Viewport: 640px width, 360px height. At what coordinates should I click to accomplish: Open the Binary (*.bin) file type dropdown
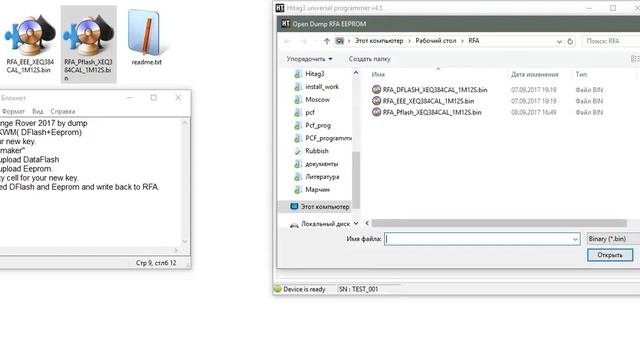pyautogui.click(x=613, y=239)
